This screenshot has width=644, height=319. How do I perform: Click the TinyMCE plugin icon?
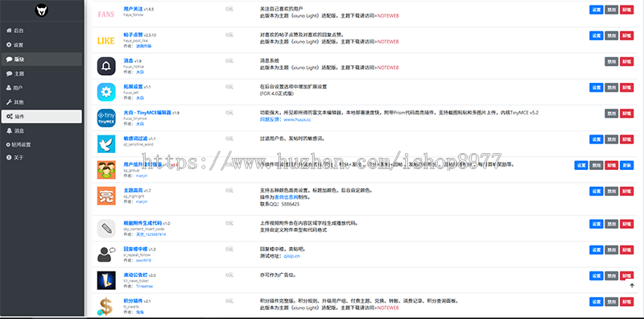tap(106, 118)
